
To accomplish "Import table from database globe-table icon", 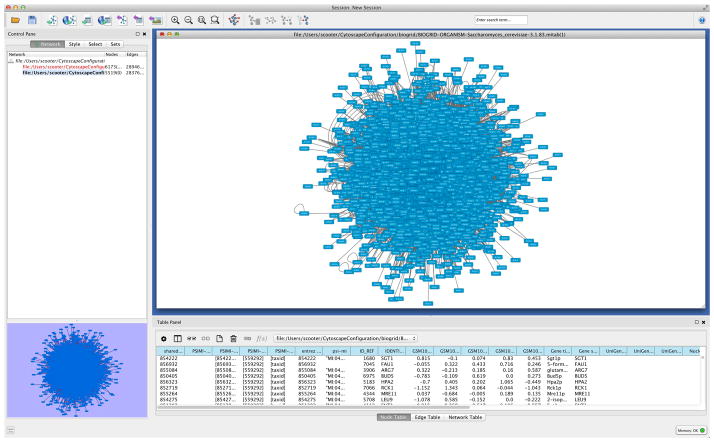I will coord(104,20).
